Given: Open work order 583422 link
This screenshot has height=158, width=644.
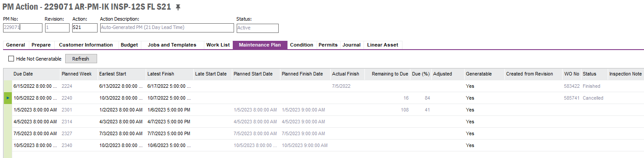Looking at the screenshot, I should [x=572, y=86].
